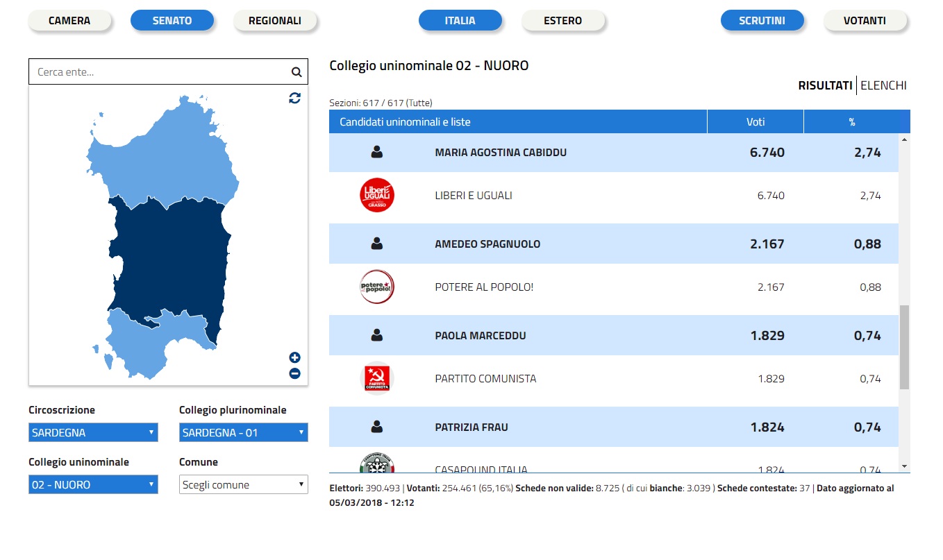This screenshot has width=943, height=560.
Task: Click the Partito Comunista party logo
Action: click(377, 378)
